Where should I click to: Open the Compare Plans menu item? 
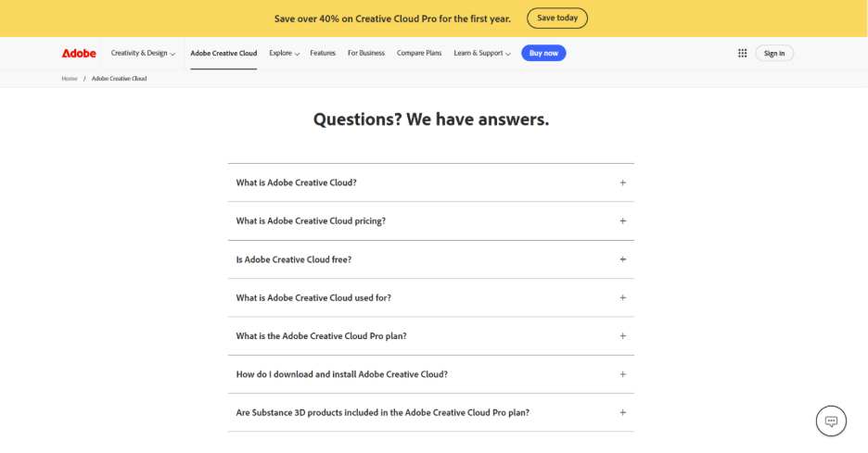click(419, 53)
